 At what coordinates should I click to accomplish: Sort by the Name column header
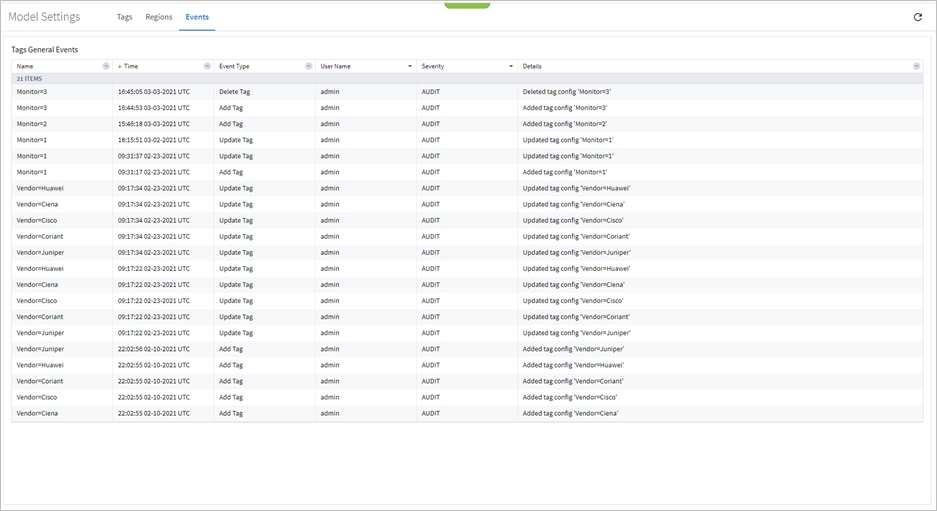(25, 66)
